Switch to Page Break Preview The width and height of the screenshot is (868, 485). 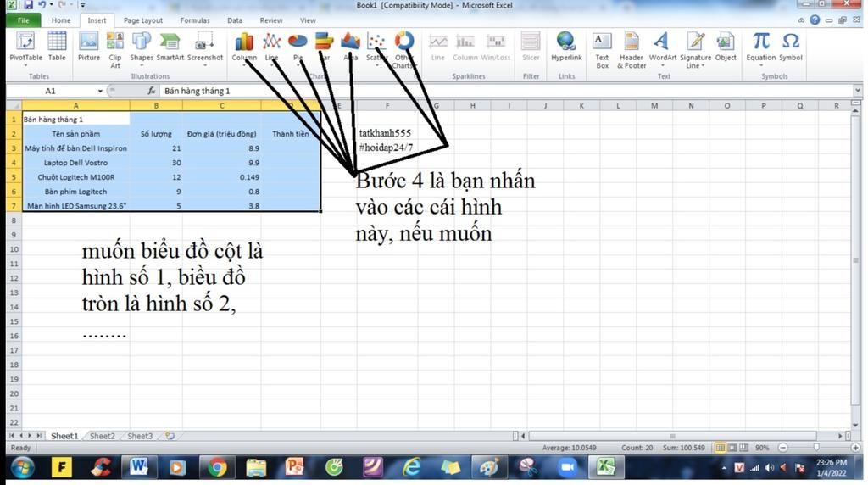(744, 448)
